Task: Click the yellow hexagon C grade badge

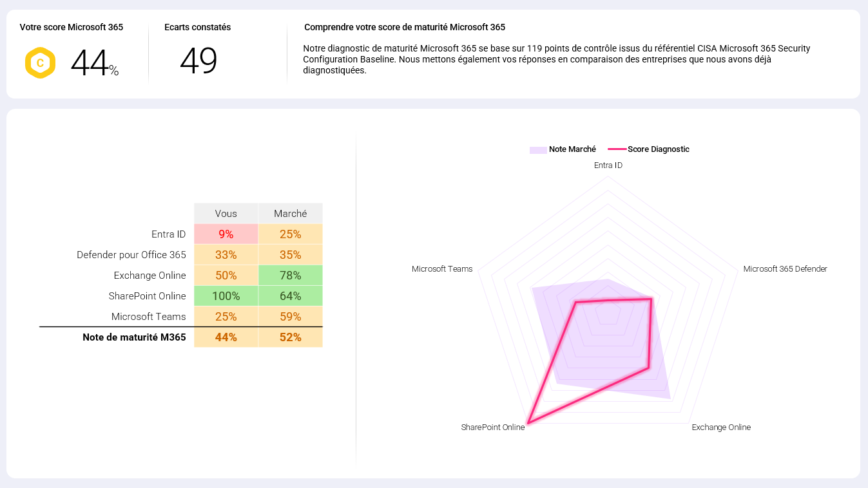Action: click(40, 63)
